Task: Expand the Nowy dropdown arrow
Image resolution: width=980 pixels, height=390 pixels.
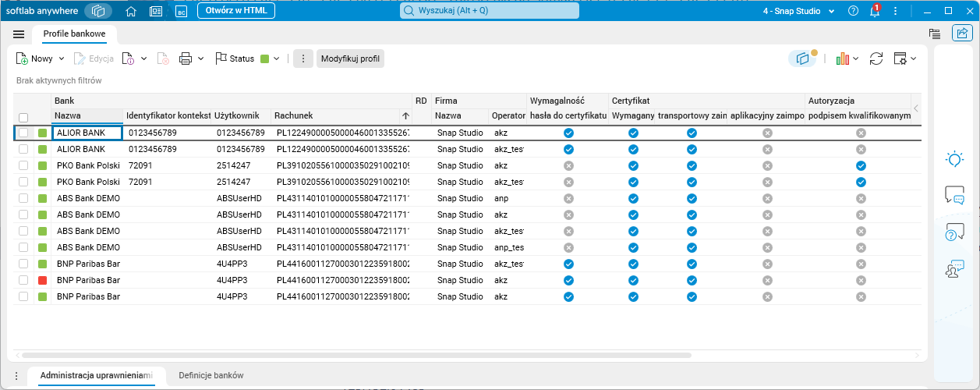Action: 60,58
